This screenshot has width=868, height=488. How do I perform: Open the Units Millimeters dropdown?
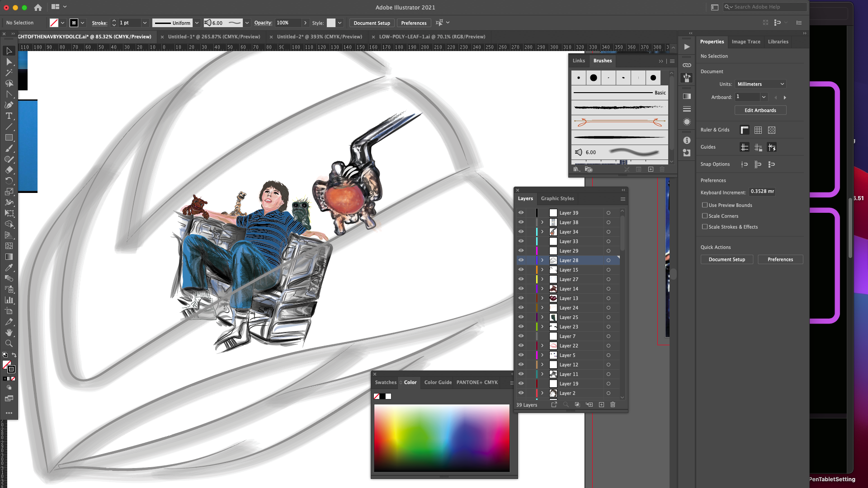pos(760,84)
